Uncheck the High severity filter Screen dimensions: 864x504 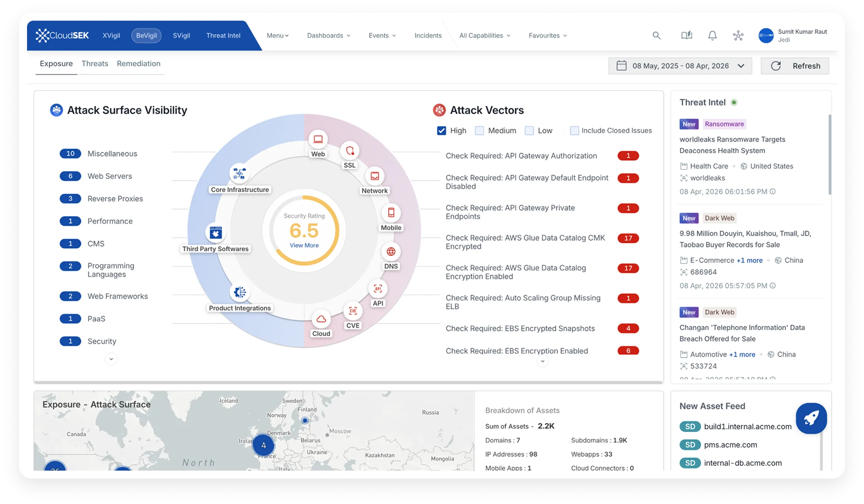[442, 130]
